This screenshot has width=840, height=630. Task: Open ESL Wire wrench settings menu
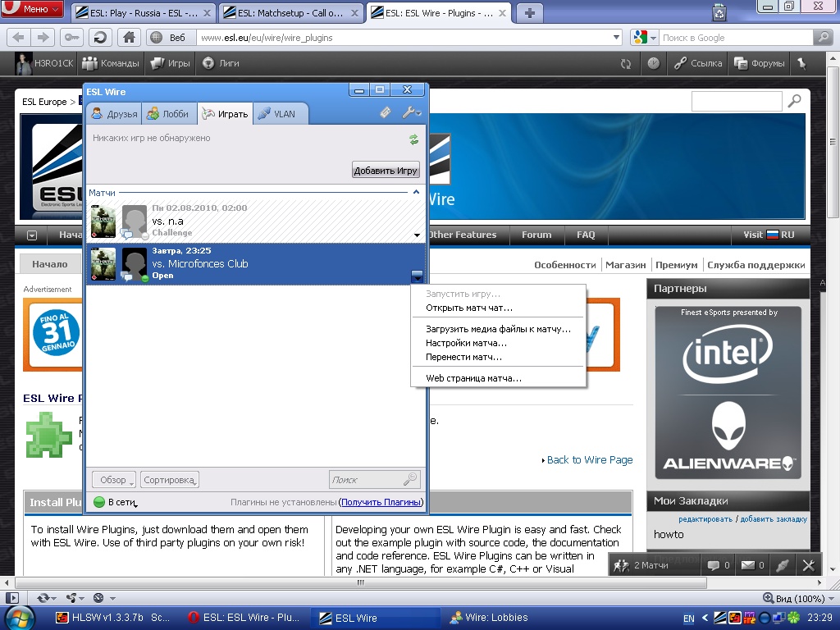point(411,112)
